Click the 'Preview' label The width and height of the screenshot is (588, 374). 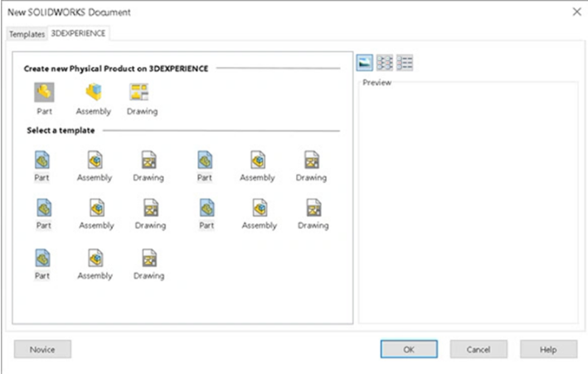pyautogui.click(x=377, y=83)
